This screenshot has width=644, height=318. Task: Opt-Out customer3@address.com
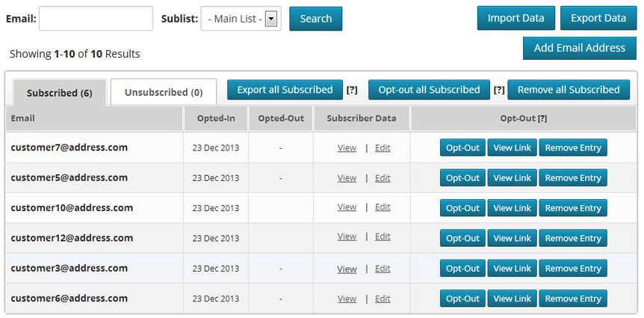pyautogui.click(x=462, y=268)
